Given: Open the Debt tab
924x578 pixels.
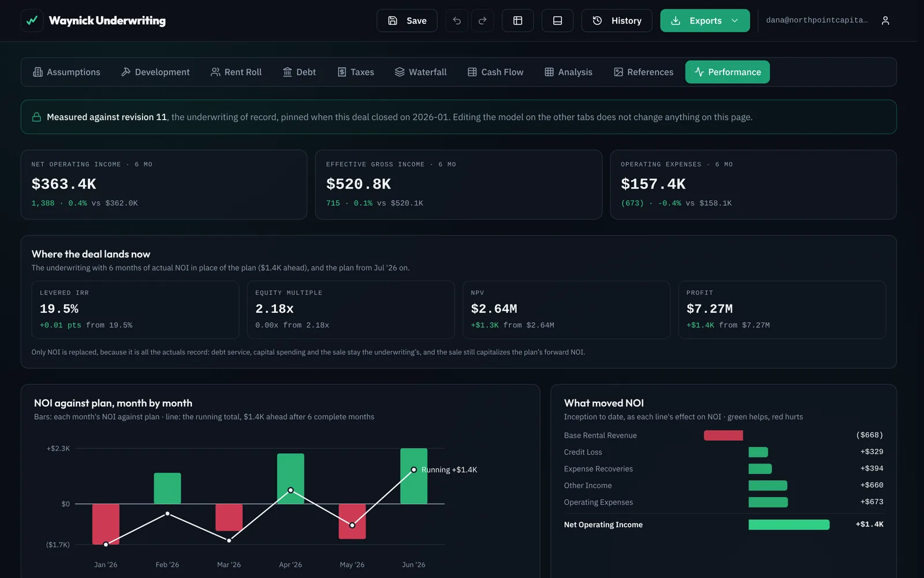Looking at the screenshot, I should (299, 72).
